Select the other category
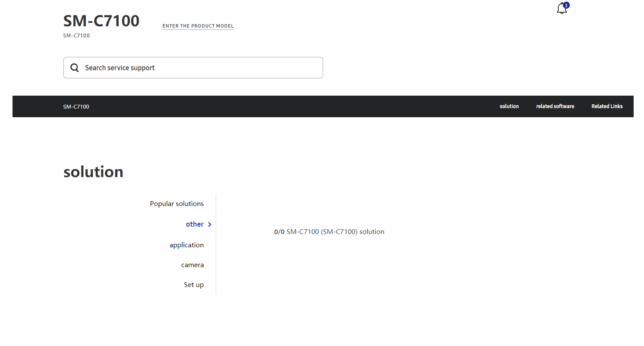 pos(195,224)
